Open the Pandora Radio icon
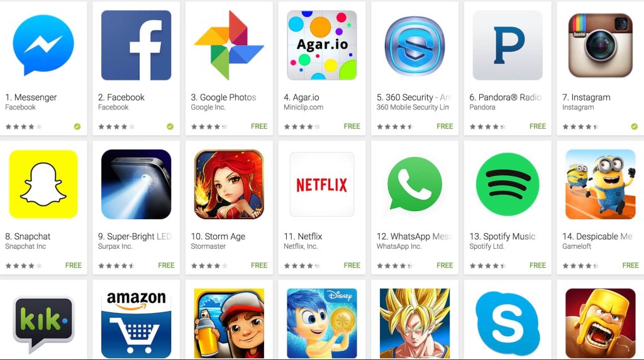Viewport: 644px width, 360px height. [x=508, y=45]
